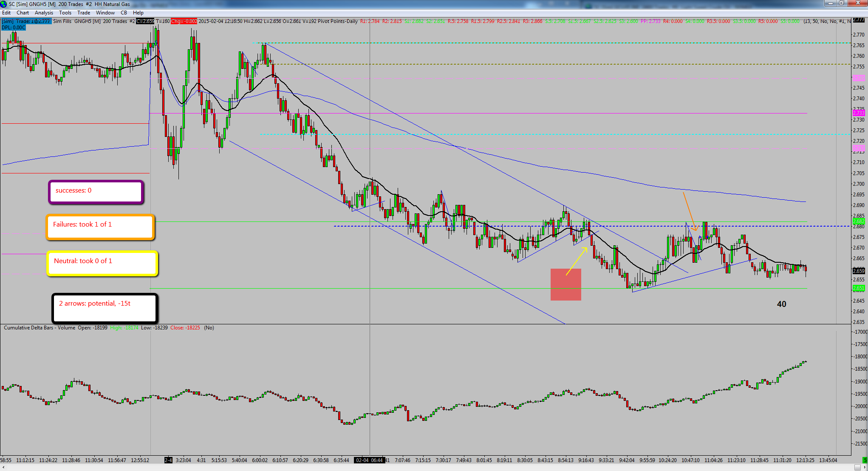Click the 'C=2.659' close value in header
868x471 pixels.
(145, 21)
